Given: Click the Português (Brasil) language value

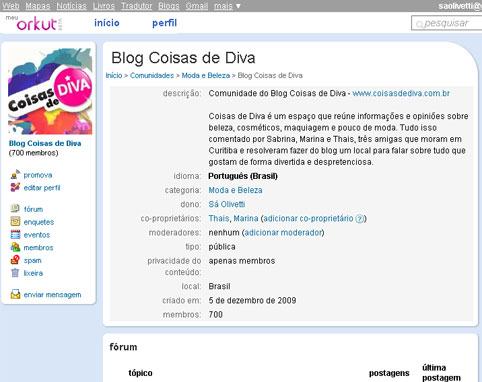Looking at the screenshot, I should point(243,176).
